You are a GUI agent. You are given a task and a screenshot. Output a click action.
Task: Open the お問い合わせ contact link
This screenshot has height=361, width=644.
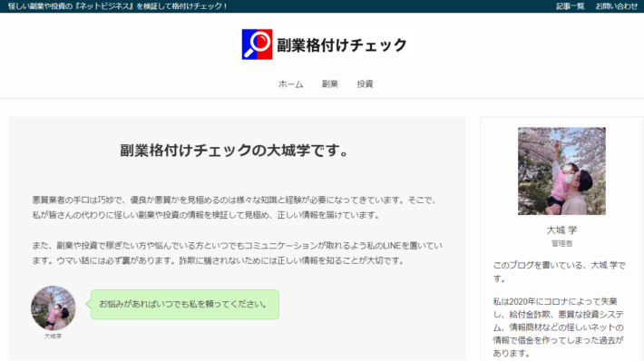point(617,6)
